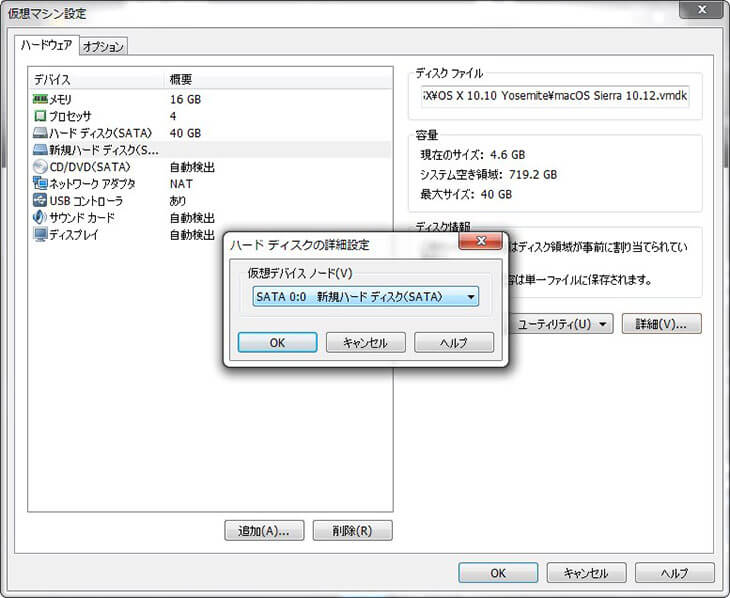Click the NAT network summary value
Image resolution: width=730 pixels, height=598 pixels.
point(181,184)
